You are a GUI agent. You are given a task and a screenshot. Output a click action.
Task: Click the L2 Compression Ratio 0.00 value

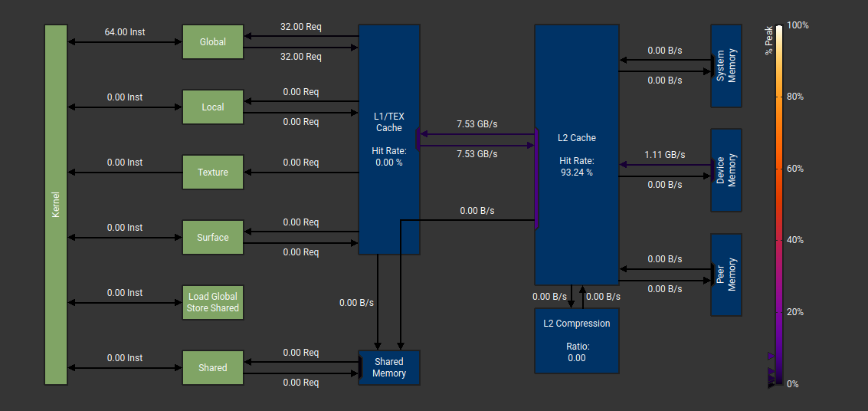pyautogui.click(x=576, y=358)
